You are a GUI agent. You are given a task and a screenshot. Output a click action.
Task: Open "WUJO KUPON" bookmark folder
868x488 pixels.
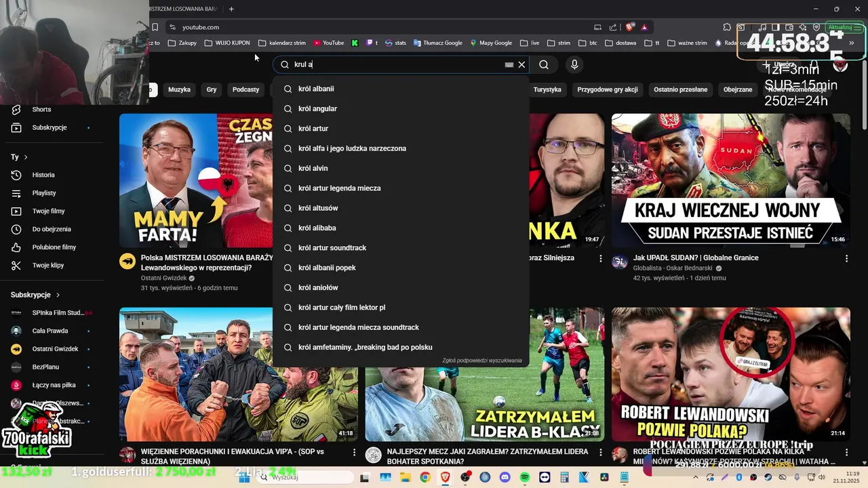click(226, 43)
